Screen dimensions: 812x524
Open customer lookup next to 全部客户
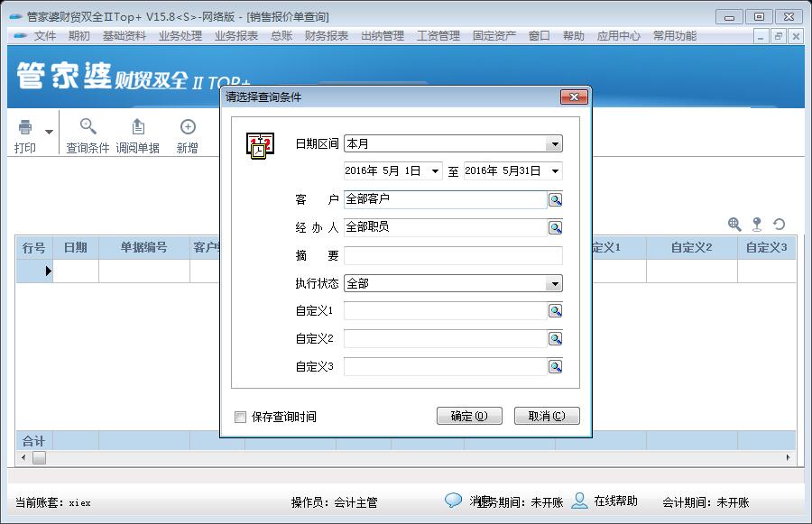point(555,200)
